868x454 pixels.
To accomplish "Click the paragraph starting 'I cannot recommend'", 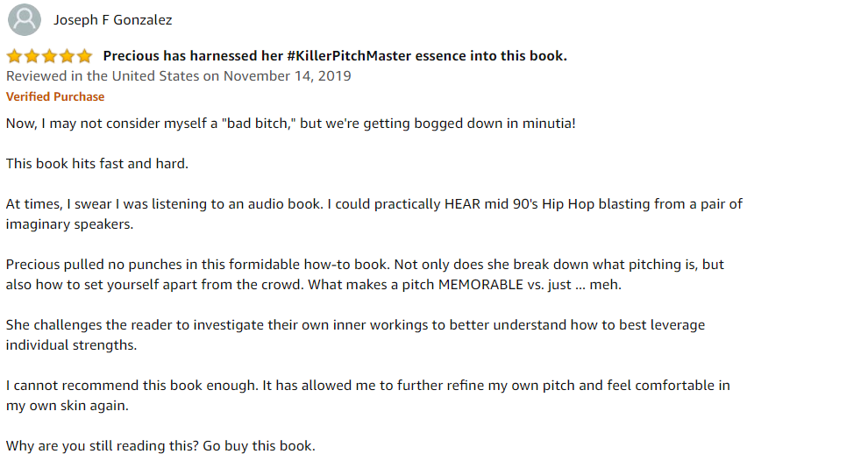I will click(x=367, y=395).
